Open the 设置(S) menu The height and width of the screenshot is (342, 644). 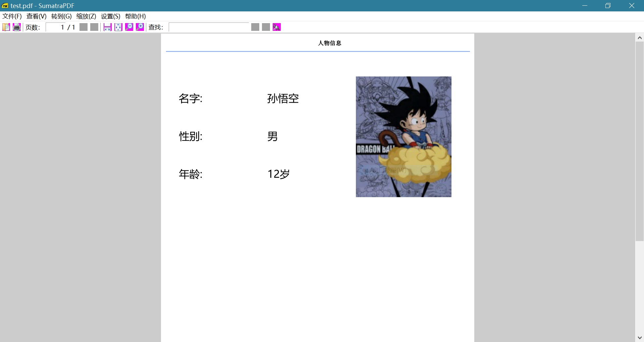pos(110,16)
